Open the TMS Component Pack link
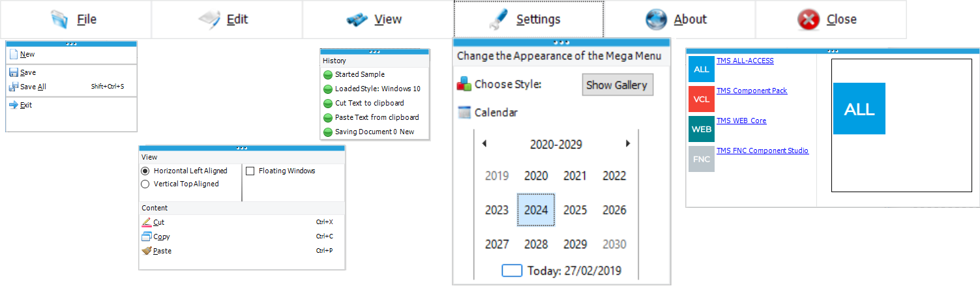Screen dimensions: 980x286 click(752, 91)
